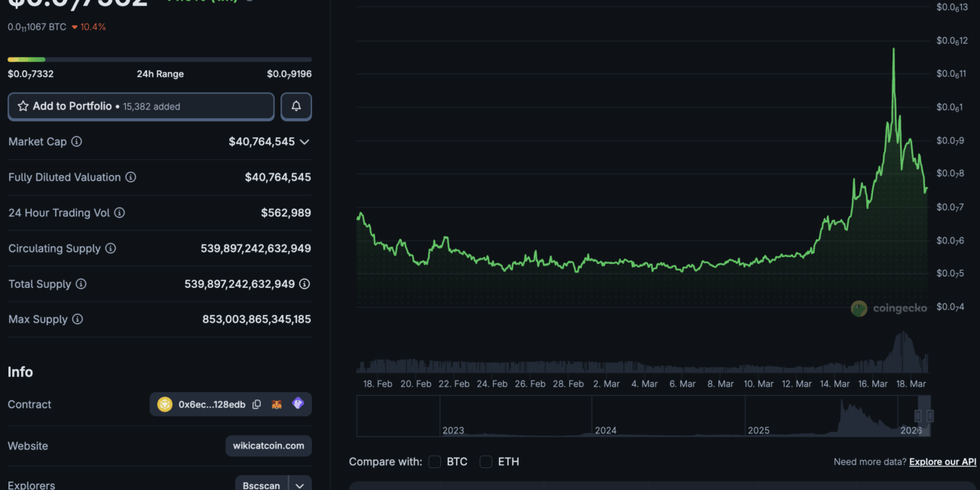Click Add to Portfolio button
Screen dimensions: 980x490
tap(141, 106)
